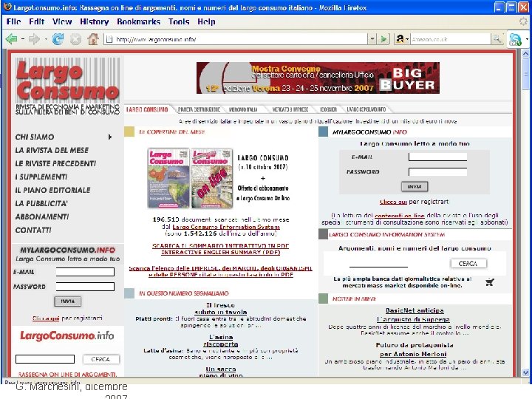The width and height of the screenshot is (532, 399).
Task: Click the globe toolbar extension icon
Action: pos(516,40)
